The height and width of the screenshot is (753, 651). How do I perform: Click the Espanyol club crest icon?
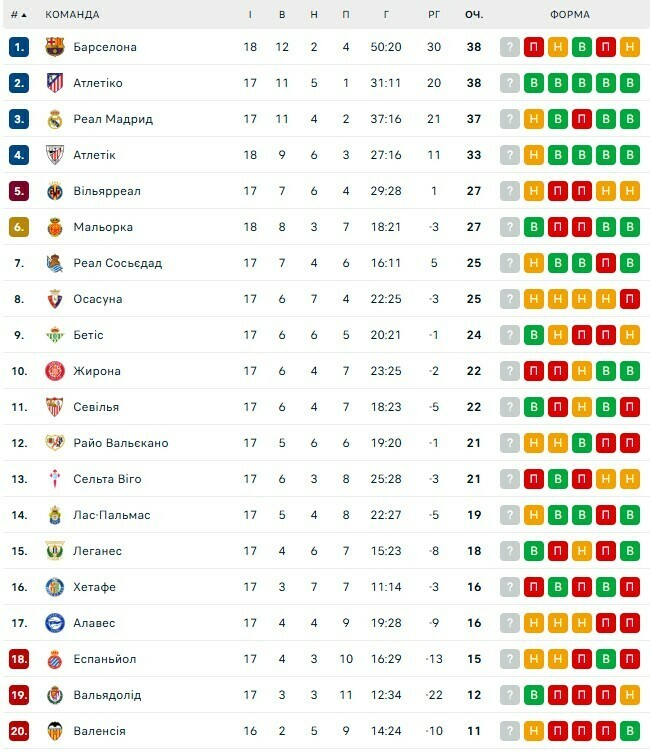55,659
